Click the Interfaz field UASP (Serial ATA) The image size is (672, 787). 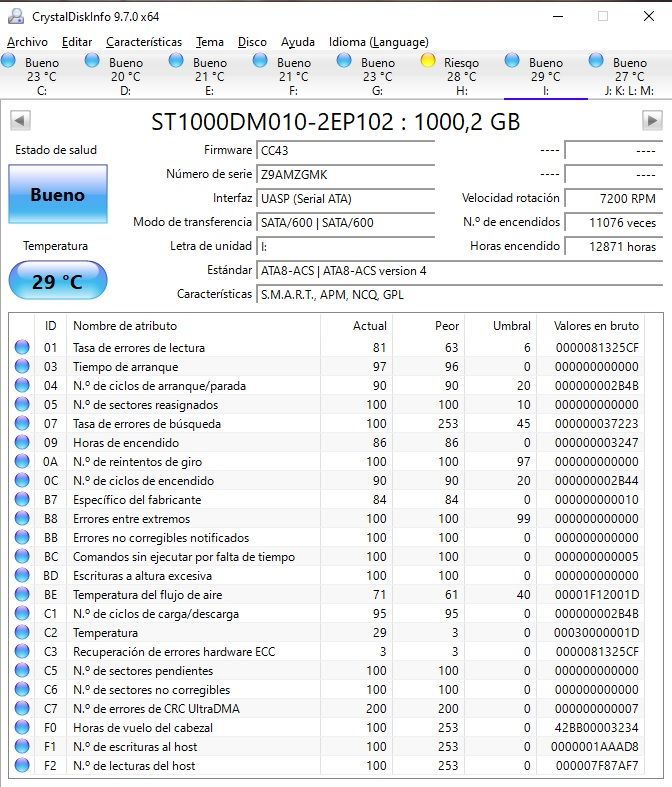tap(345, 198)
